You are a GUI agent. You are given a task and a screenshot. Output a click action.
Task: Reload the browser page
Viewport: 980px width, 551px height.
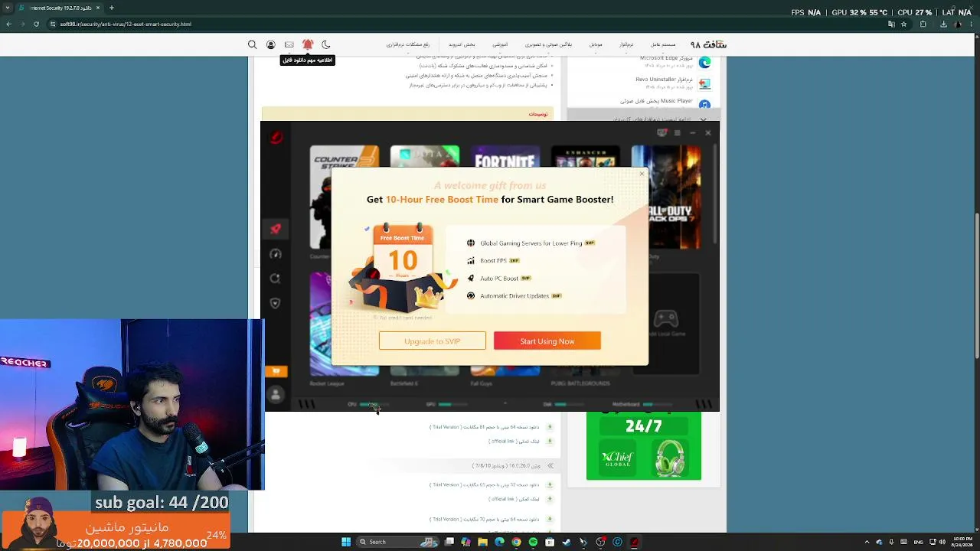[36, 24]
